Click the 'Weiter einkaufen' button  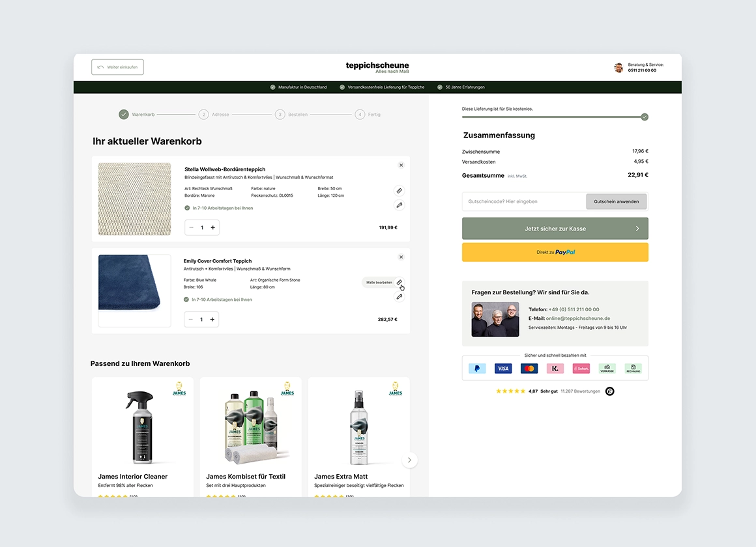click(x=117, y=67)
